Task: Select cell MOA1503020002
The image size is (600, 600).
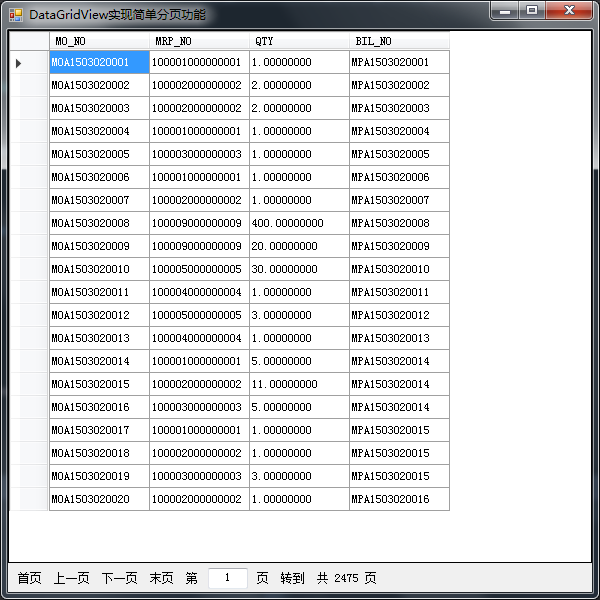Action: tap(99, 85)
